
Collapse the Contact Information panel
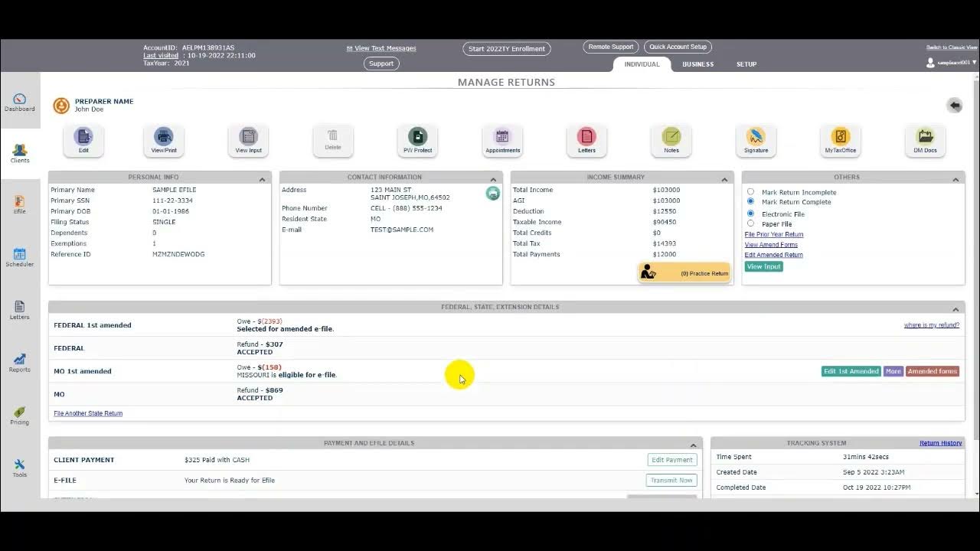coord(493,179)
